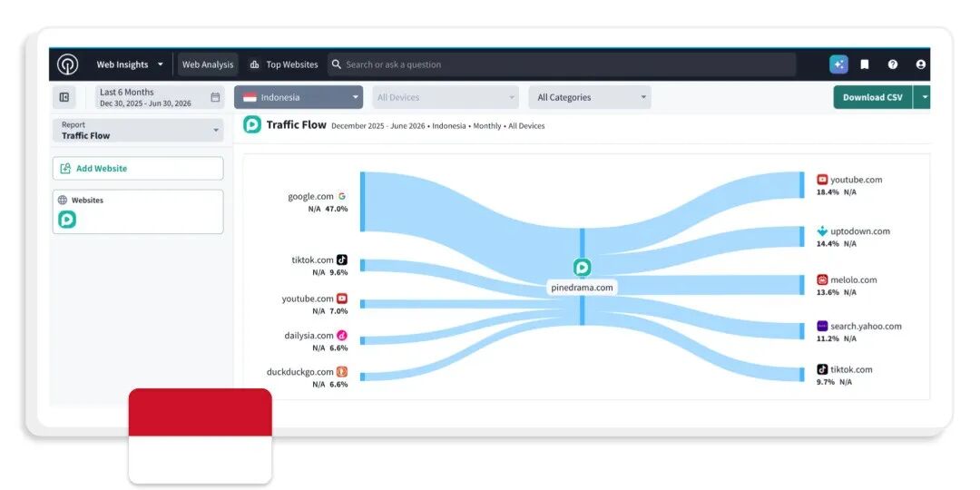
Task: Click dailysia.com source label
Action: pos(309,336)
